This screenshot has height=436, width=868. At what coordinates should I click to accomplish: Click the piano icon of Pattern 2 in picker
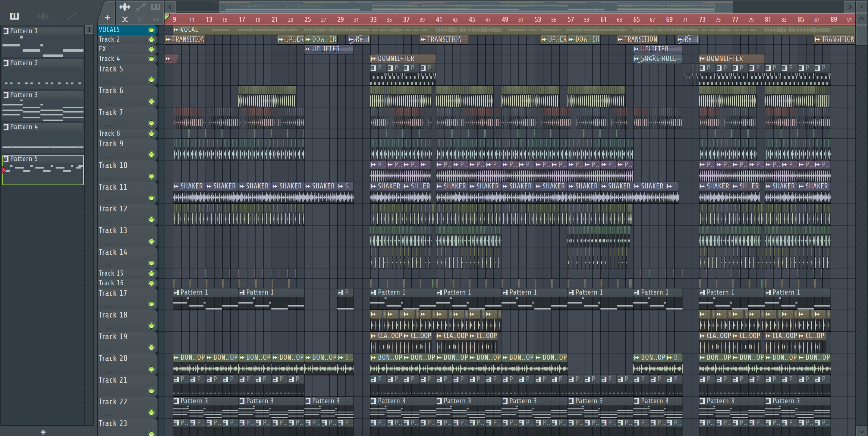[x=6, y=63]
